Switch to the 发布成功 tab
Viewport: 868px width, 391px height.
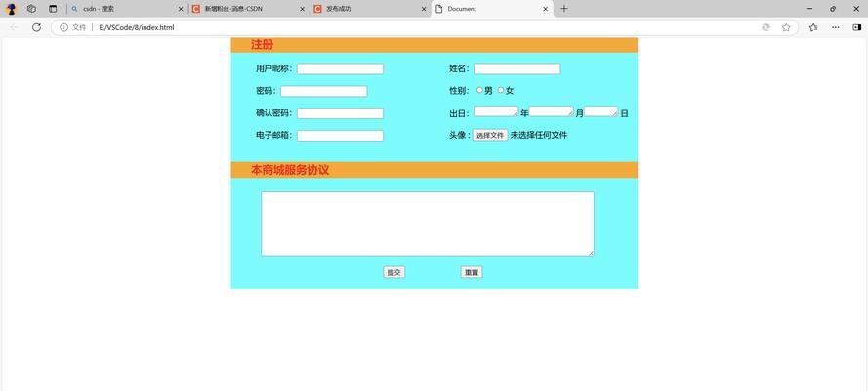[x=370, y=9]
